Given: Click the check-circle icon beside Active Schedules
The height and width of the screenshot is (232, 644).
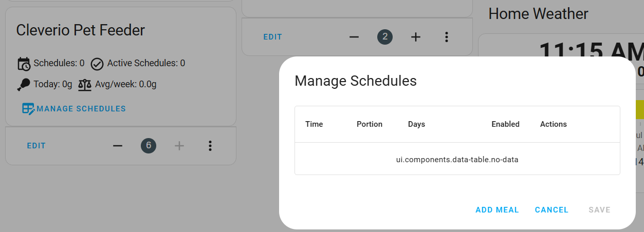Looking at the screenshot, I should [97, 64].
